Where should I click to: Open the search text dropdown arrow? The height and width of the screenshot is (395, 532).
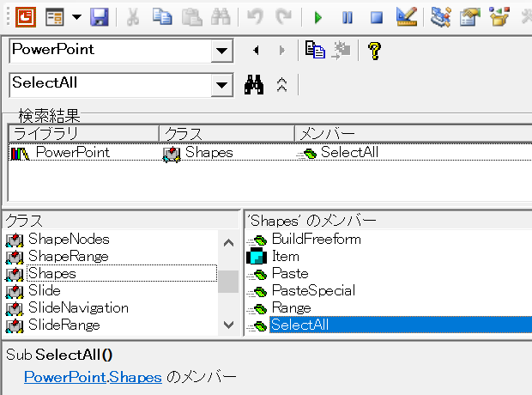(221, 85)
